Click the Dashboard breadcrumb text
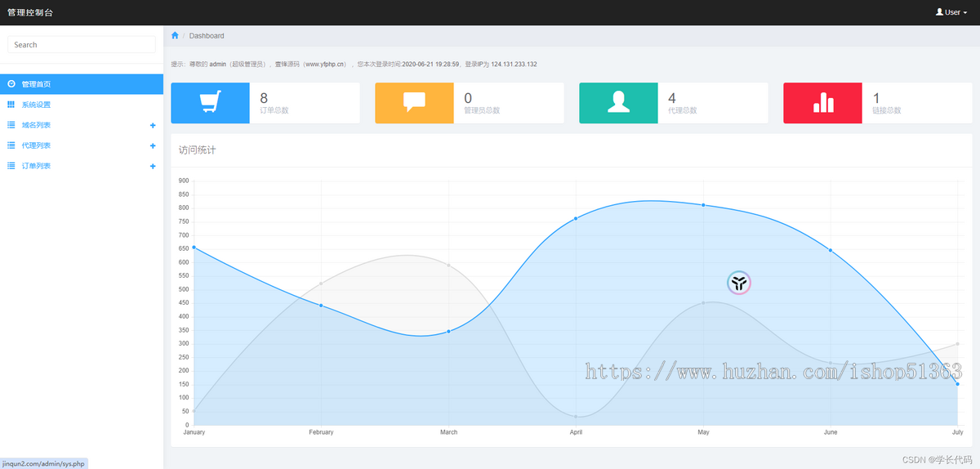The width and height of the screenshot is (980, 469). 207,36
